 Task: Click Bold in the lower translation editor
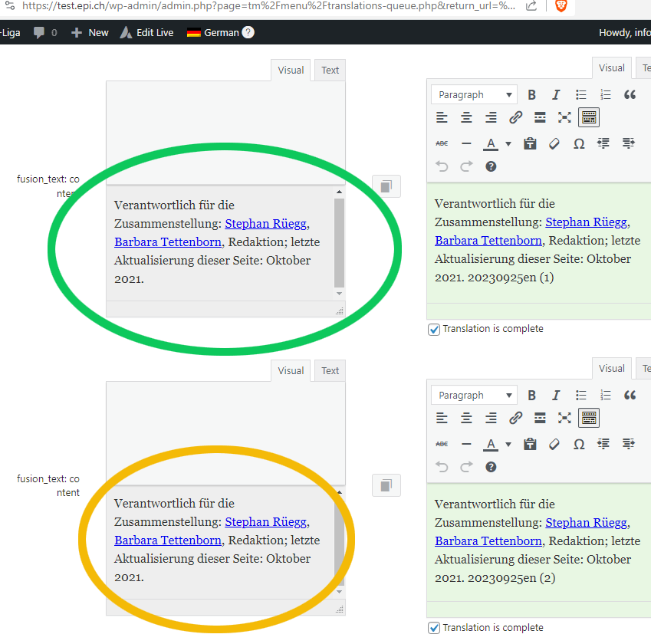[531, 396]
